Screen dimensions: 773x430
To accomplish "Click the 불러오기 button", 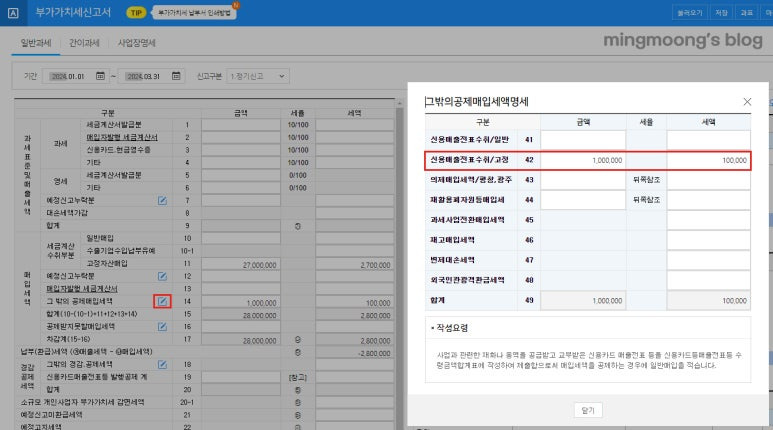I will 690,13.
